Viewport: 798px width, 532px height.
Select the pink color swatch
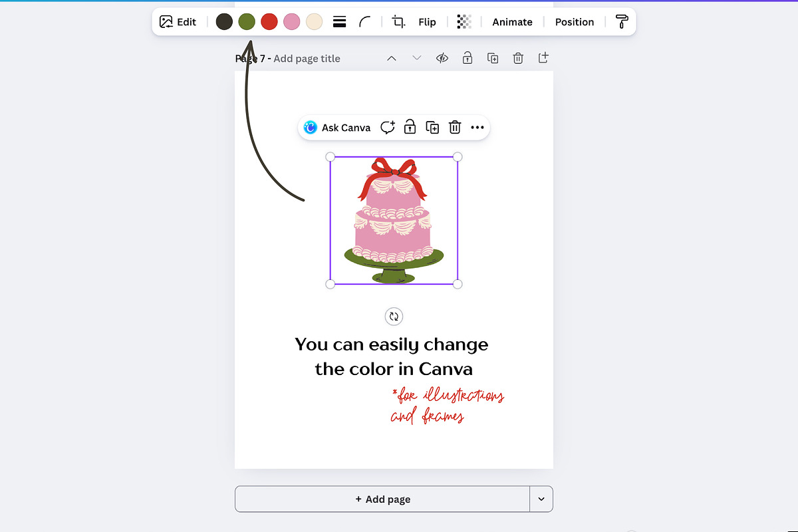(x=292, y=22)
